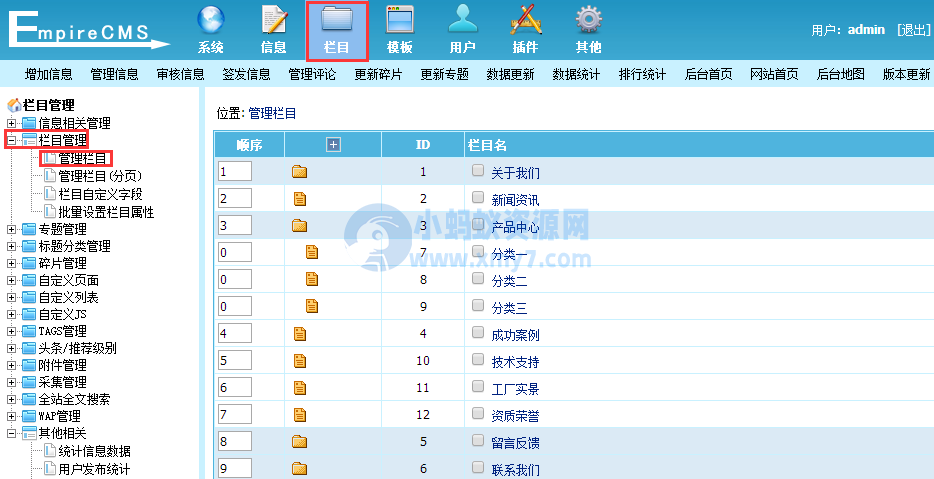934x479 pixels.
Task: Click the home icon beside 栏目管理 heading
Action: pos(14,105)
